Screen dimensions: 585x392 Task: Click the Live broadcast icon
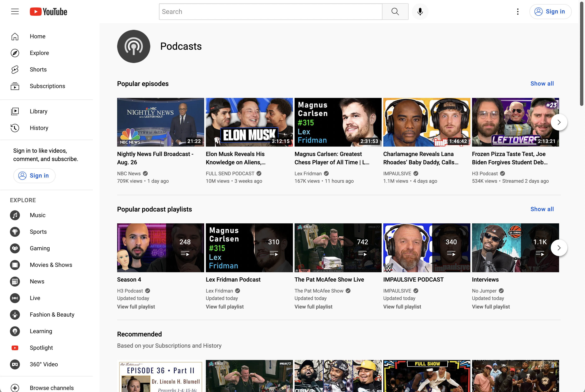(15, 298)
